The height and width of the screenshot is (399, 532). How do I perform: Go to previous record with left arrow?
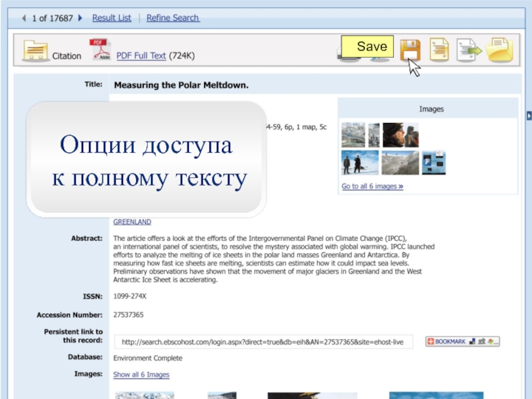pyautogui.click(x=24, y=18)
